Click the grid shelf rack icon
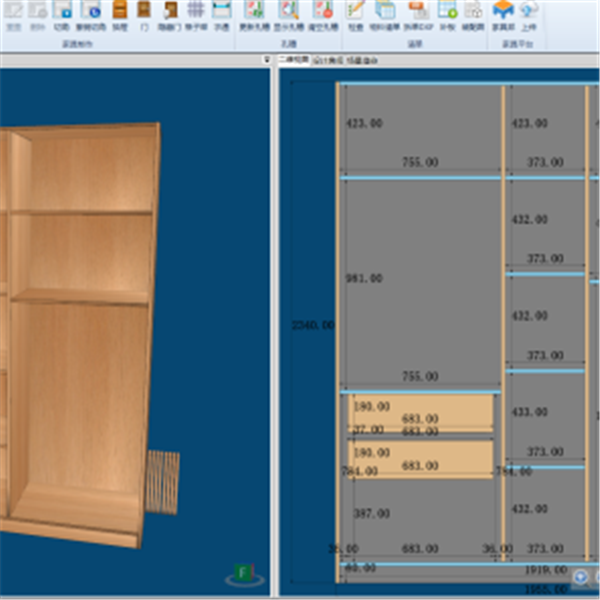600x600 pixels. pyautogui.click(x=196, y=14)
